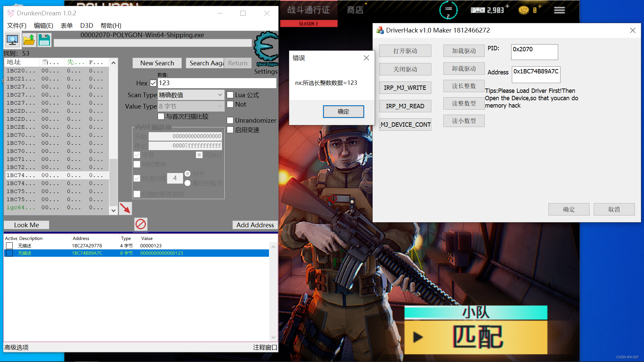
Task: Click the red circle clear list icon
Action: 141,224
